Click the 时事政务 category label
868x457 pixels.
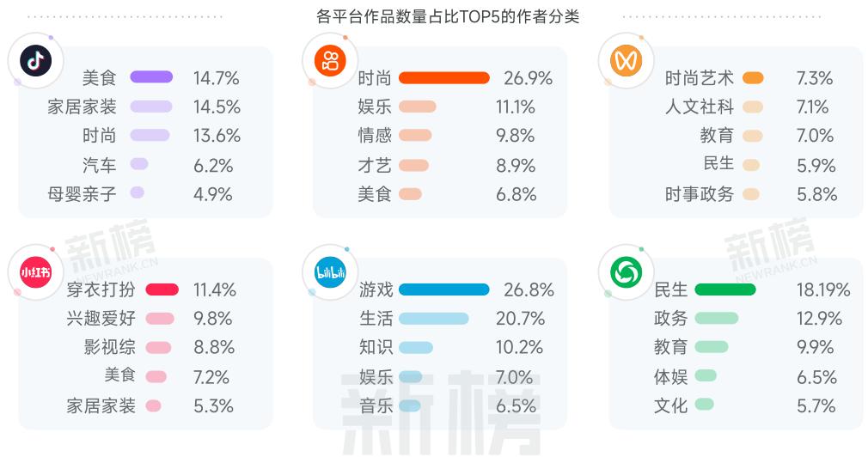click(x=700, y=194)
